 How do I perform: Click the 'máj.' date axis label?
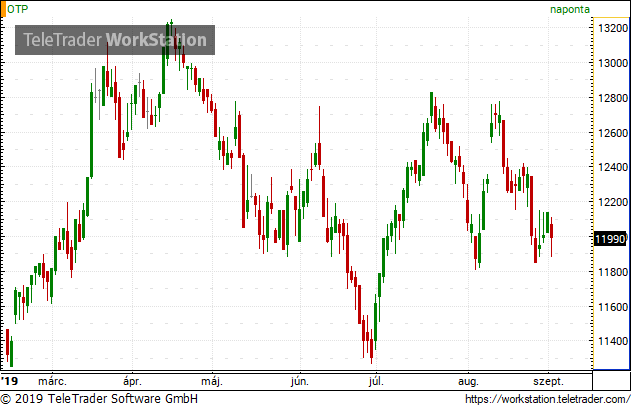pos(212,381)
